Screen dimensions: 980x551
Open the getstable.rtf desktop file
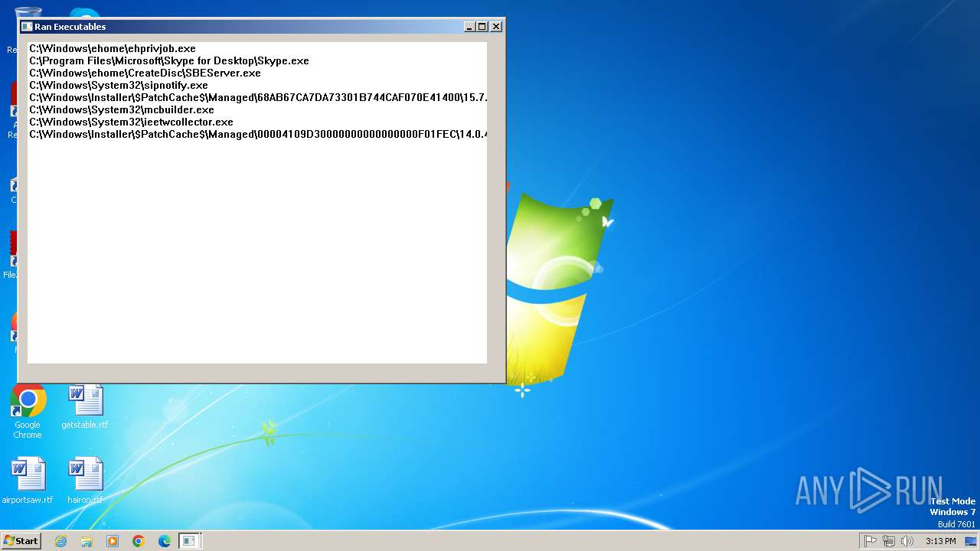point(84,408)
